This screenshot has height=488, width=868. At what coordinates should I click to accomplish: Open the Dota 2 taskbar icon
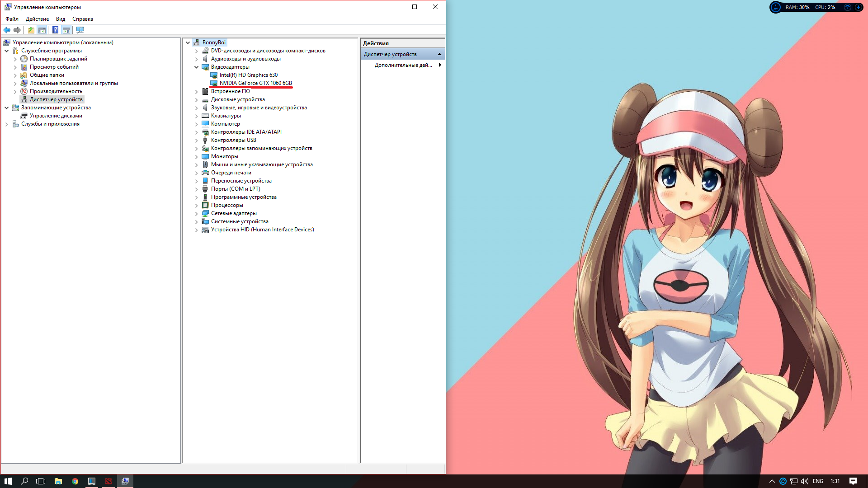(x=108, y=481)
